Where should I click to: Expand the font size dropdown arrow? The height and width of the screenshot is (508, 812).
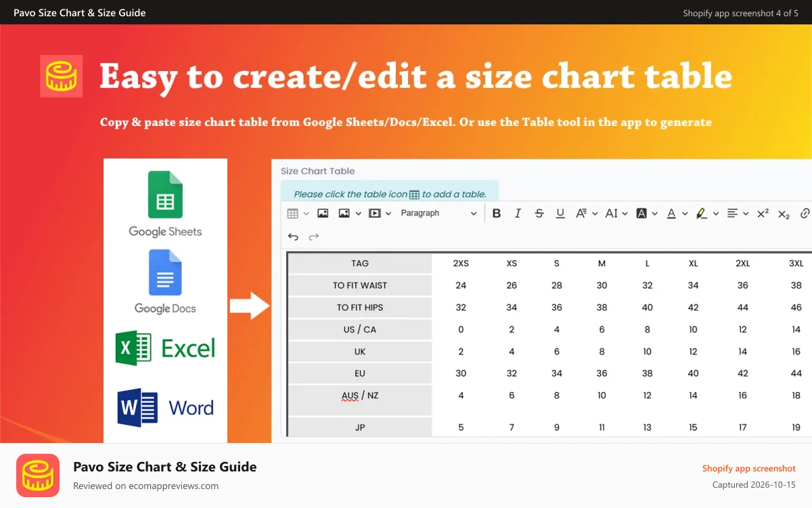625,213
